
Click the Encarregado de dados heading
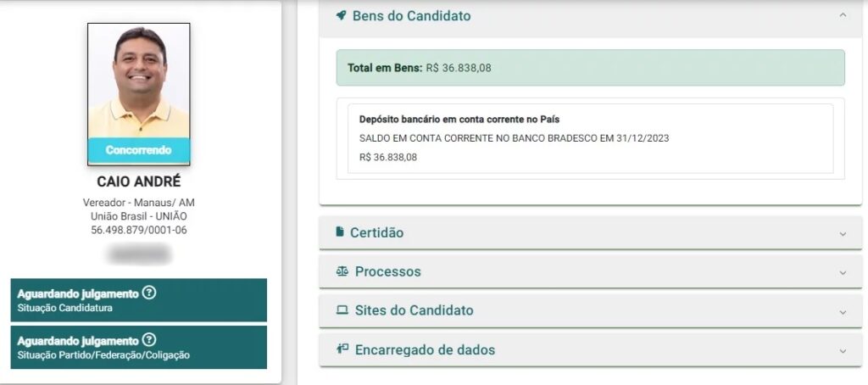click(425, 349)
